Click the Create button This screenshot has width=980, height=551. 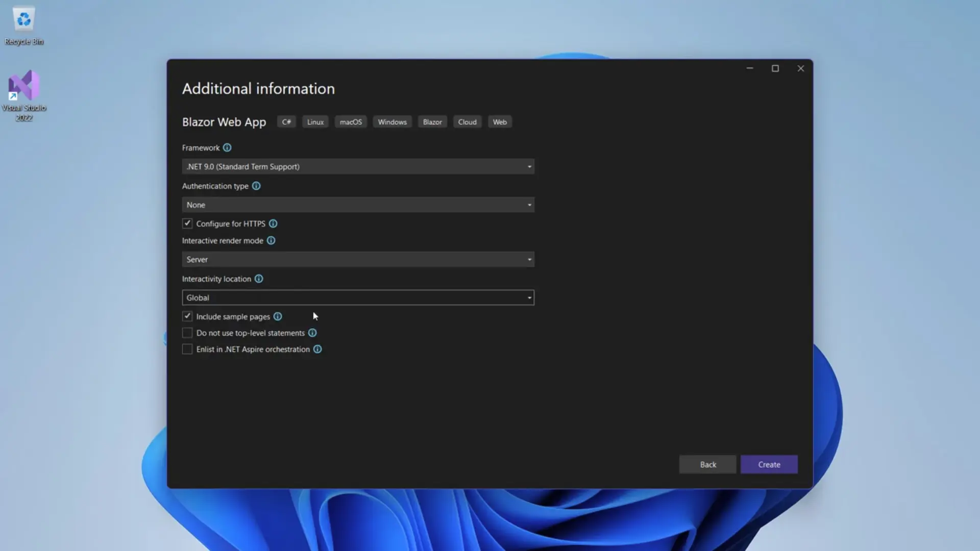769,464
